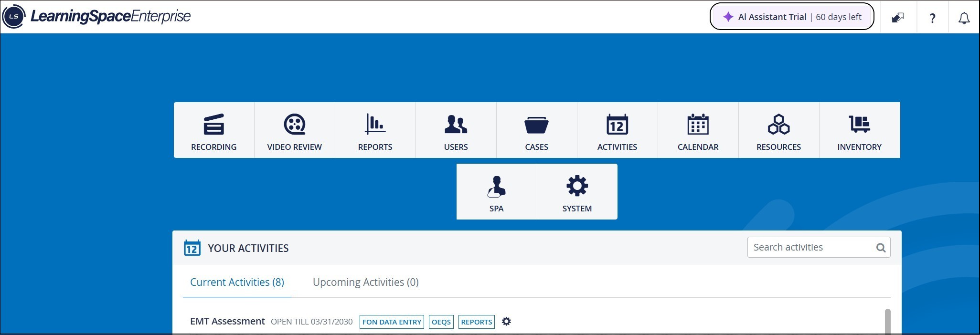Switch to Current Activities tab
This screenshot has width=980, height=335.
pyautogui.click(x=237, y=282)
